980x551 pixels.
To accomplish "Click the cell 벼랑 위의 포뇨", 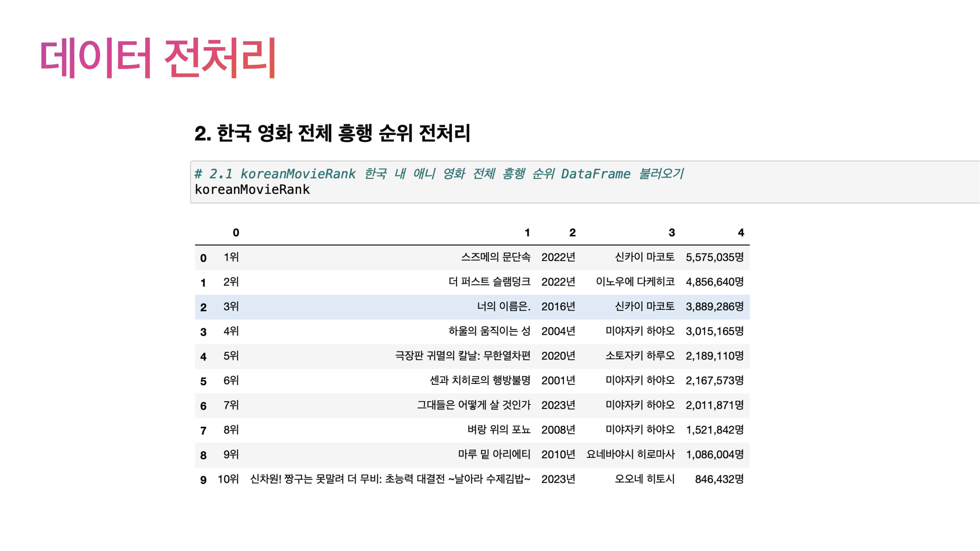I will [498, 430].
